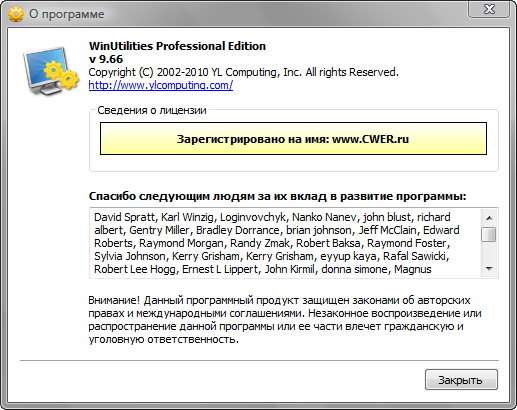517x410 pixels.
Task: Click the name Robert Lee Hogg in list
Action: pos(134,269)
